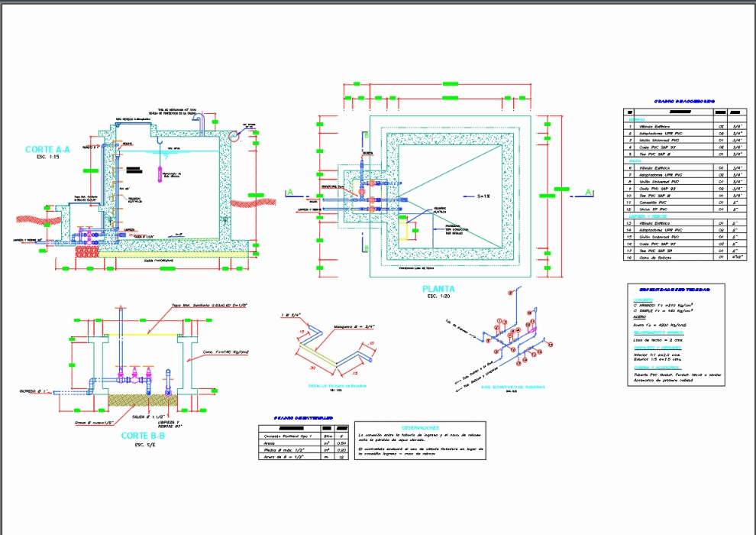Expand the INGRESO group in the accessories table
Viewport: 756px width, 535px height.
(635, 119)
